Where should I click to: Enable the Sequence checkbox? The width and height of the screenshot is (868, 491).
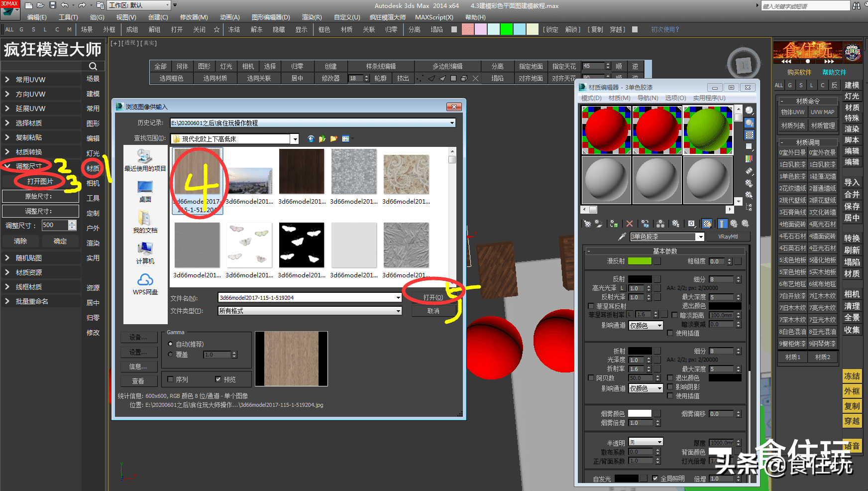(171, 379)
